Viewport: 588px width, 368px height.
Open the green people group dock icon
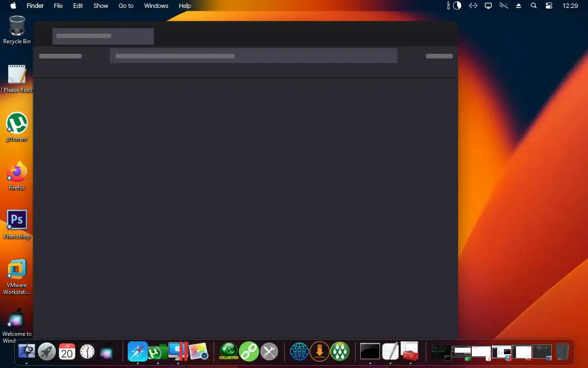(x=340, y=352)
